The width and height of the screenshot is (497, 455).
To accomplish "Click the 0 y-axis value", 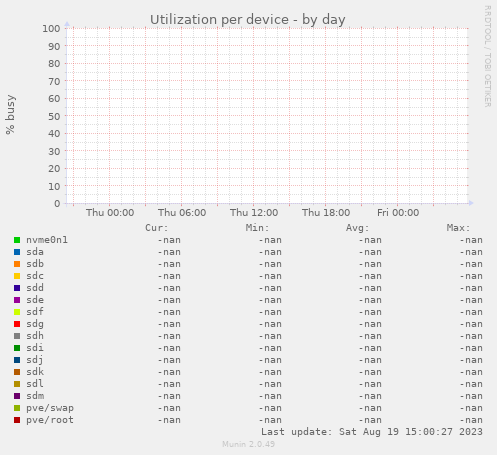I will coord(57,204).
